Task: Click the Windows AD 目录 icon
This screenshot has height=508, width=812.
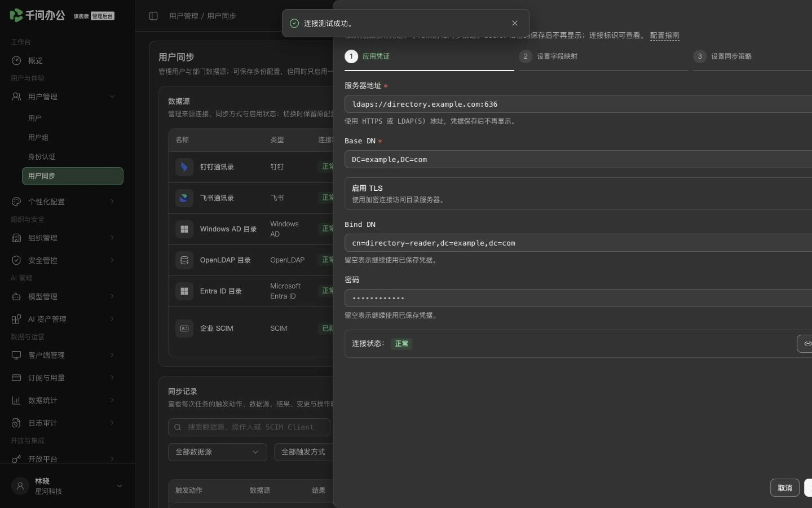Action: 184,229
